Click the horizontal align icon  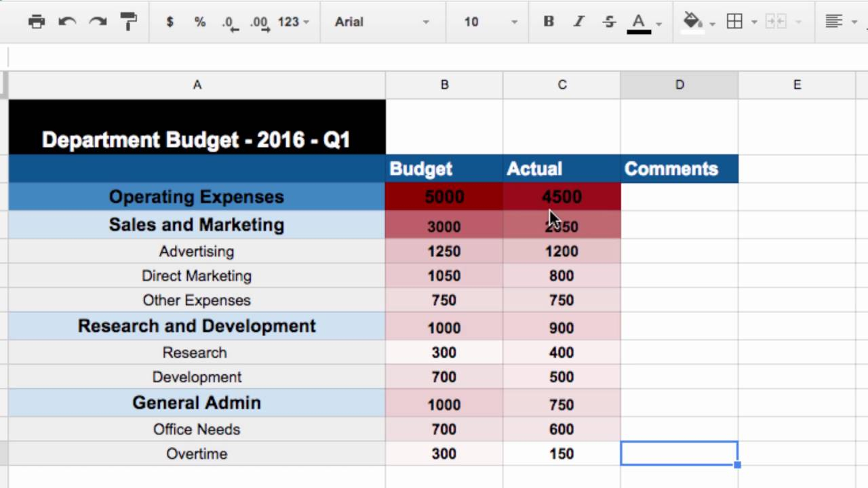[833, 22]
